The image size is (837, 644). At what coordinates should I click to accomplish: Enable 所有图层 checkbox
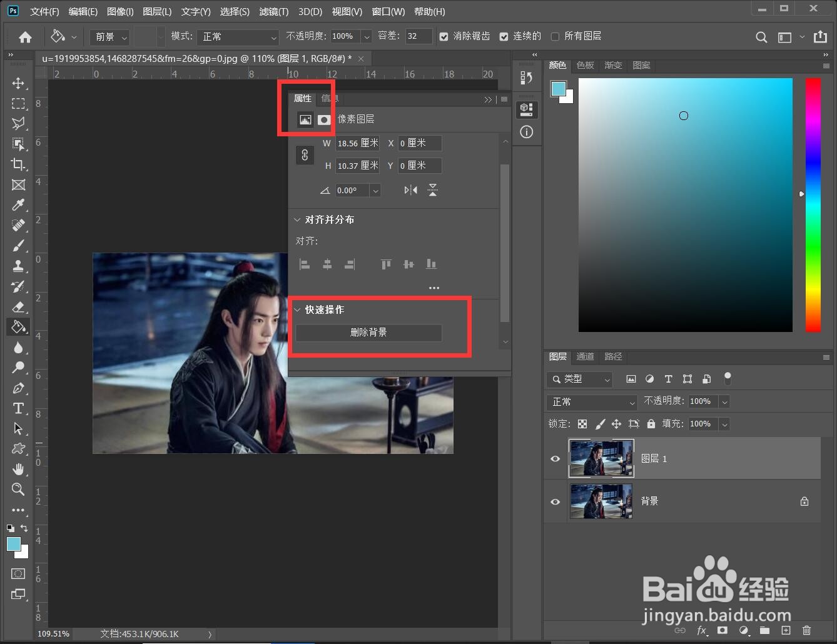tap(555, 37)
